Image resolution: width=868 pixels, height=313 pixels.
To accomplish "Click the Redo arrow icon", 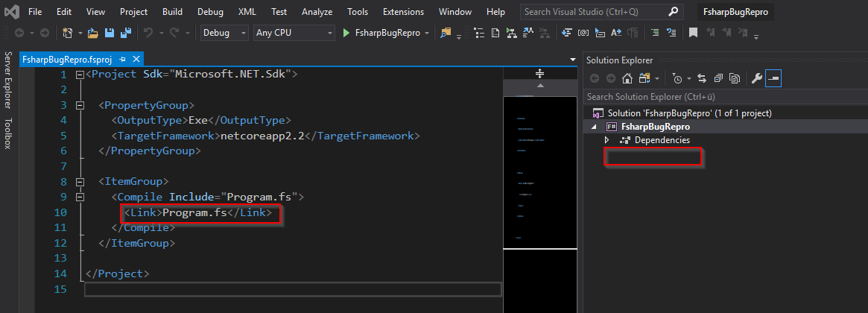I will (174, 34).
